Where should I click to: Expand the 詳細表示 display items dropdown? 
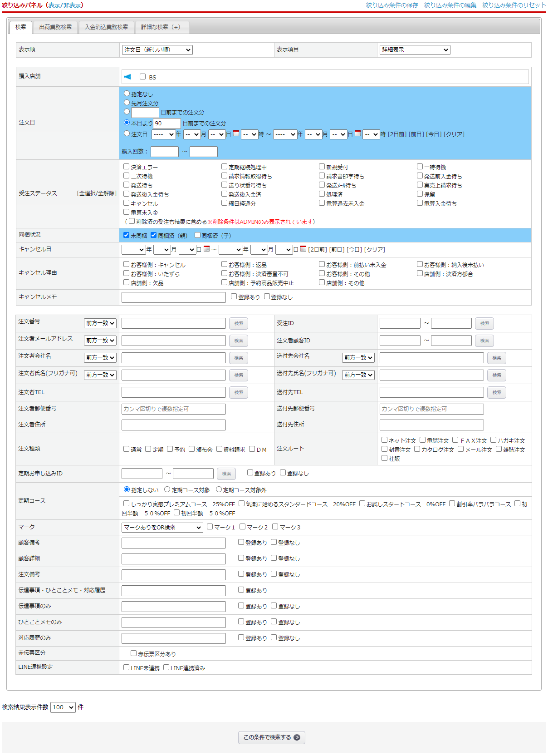click(415, 50)
